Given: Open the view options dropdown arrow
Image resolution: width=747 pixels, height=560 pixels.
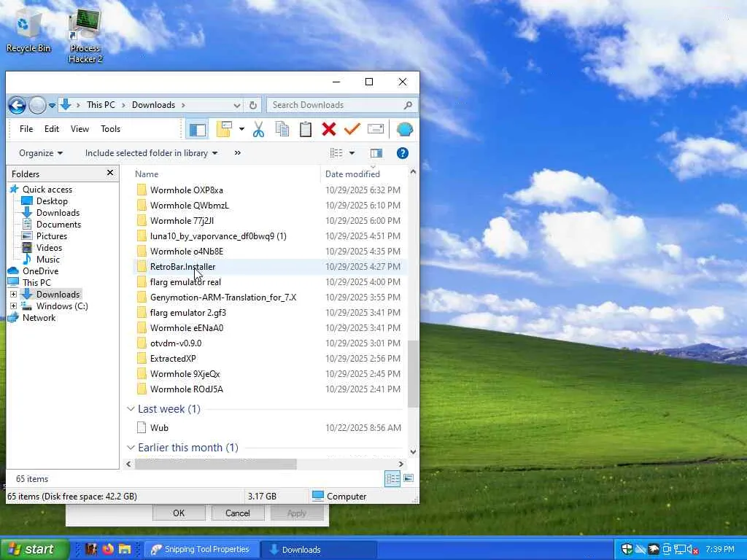Looking at the screenshot, I should [352, 153].
